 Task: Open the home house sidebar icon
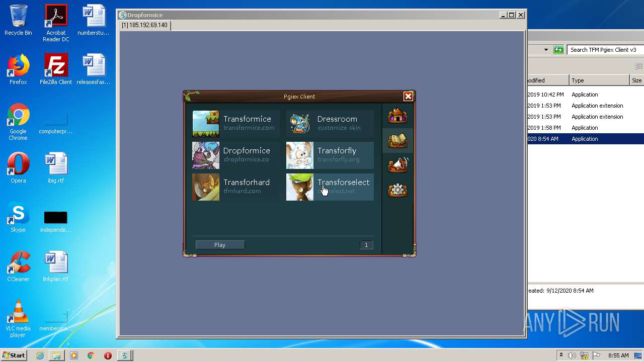point(397,116)
